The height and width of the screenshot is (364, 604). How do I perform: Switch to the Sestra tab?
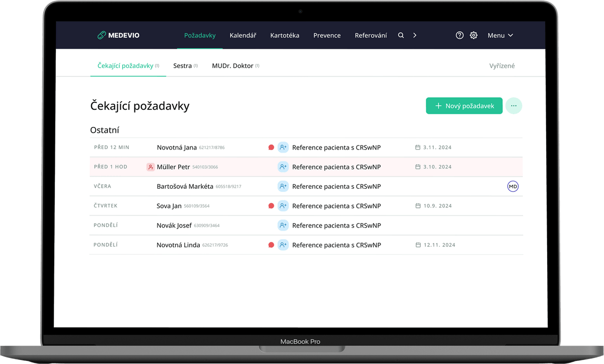(182, 66)
